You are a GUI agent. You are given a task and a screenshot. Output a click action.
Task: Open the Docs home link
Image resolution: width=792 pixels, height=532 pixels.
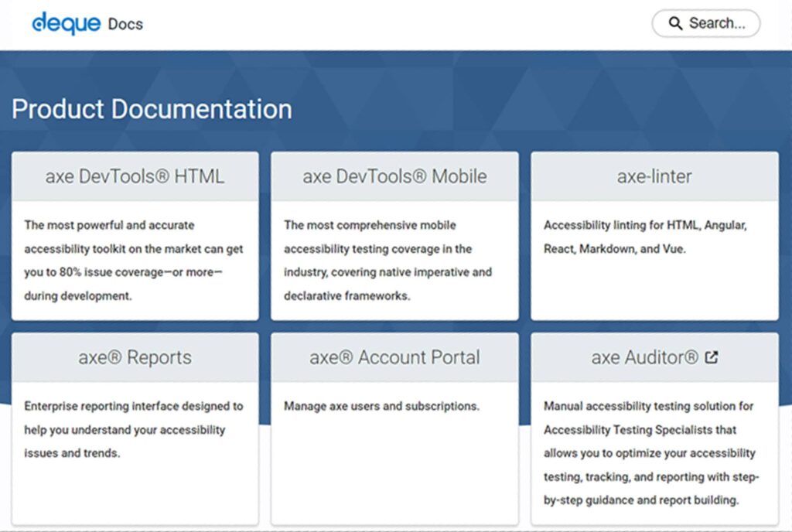pyautogui.click(x=125, y=24)
